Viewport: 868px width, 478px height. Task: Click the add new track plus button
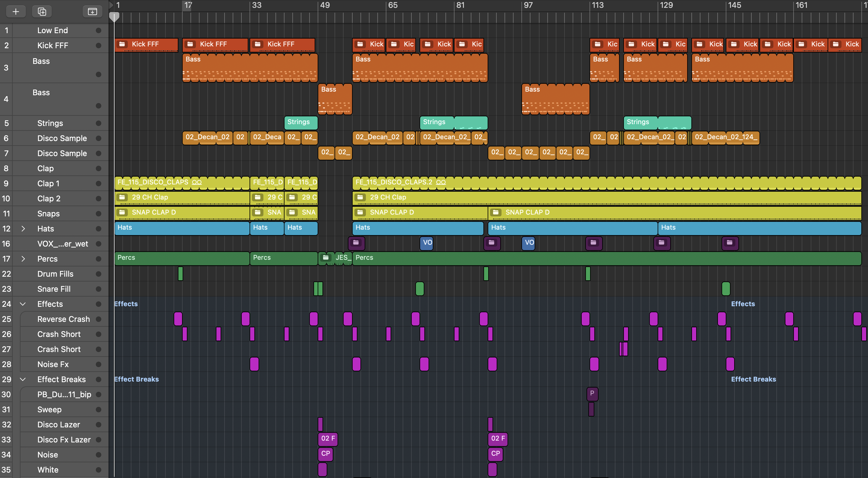click(x=15, y=11)
